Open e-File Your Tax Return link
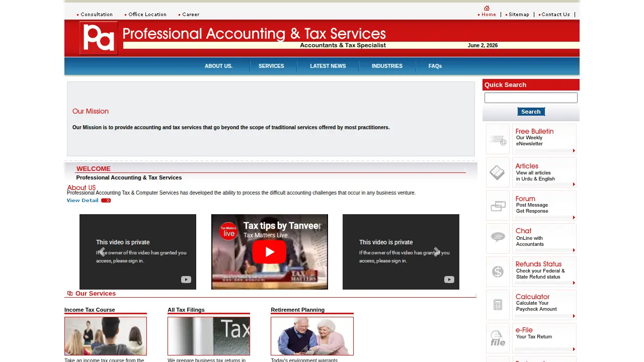 tap(544, 338)
